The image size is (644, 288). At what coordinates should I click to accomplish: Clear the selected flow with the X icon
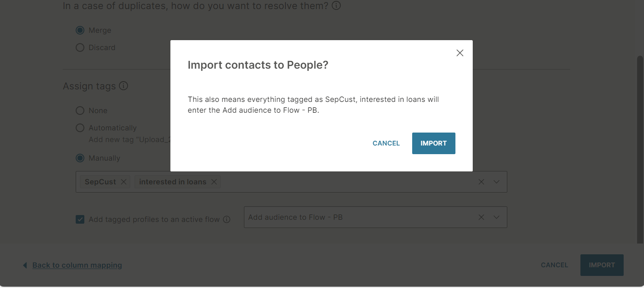coord(481,217)
